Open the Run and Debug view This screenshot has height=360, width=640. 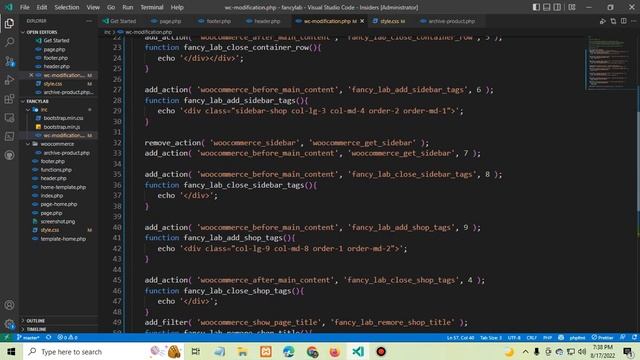(9, 80)
